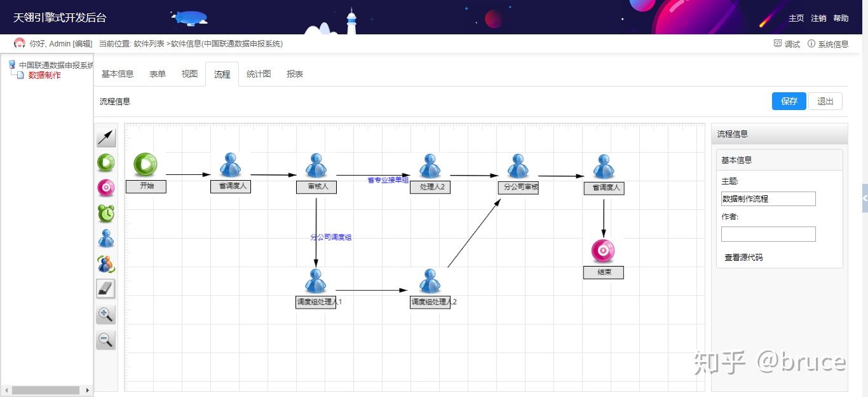The height and width of the screenshot is (397, 868).
Task: Open the 中国联通数据申报系统 tree root
Action: (x=55, y=65)
